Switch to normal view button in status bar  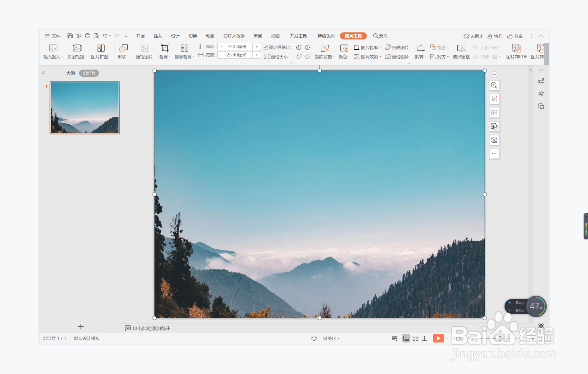click(406, 338)
